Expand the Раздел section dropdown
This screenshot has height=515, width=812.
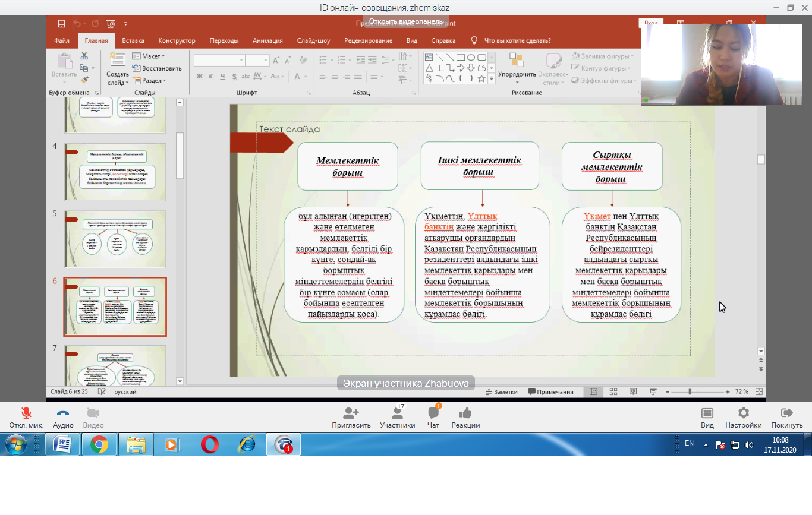tap(150, 80)
